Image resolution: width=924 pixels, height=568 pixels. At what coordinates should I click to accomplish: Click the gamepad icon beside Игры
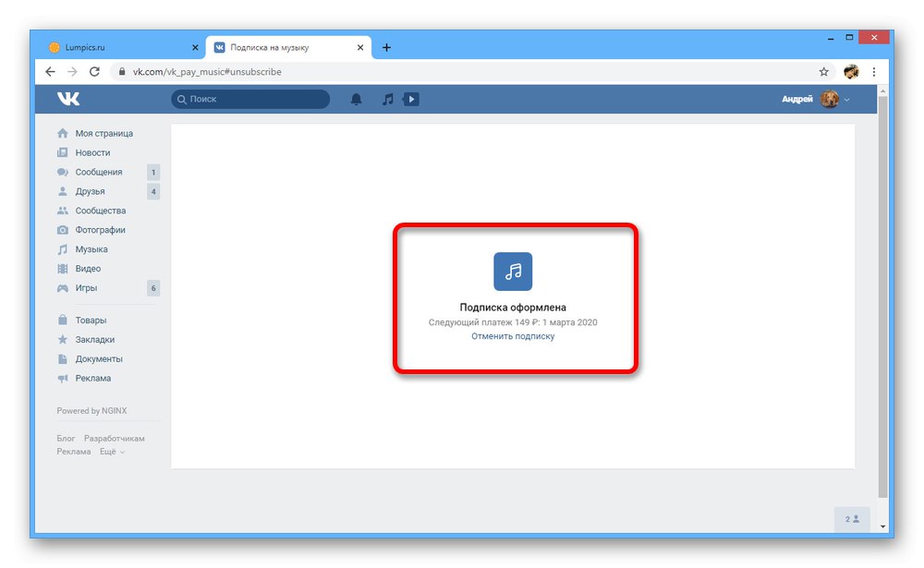[x=63, y=288]
